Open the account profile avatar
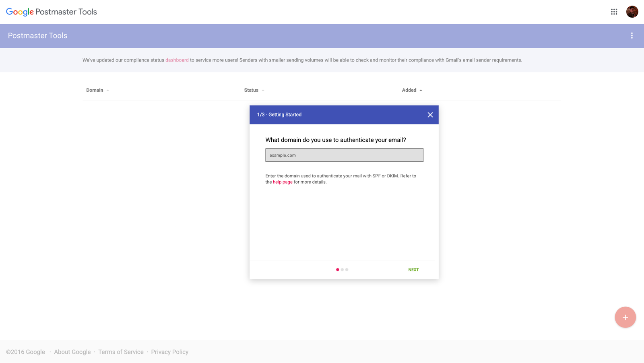 632,12
